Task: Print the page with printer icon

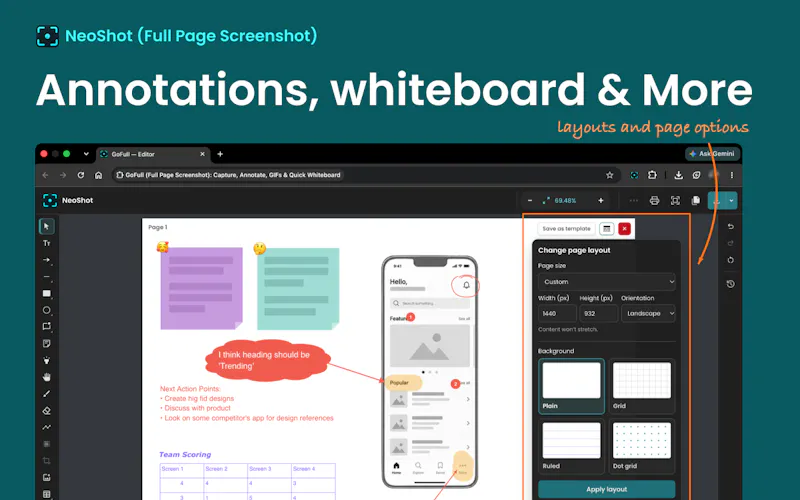Action: click(654, 201)
